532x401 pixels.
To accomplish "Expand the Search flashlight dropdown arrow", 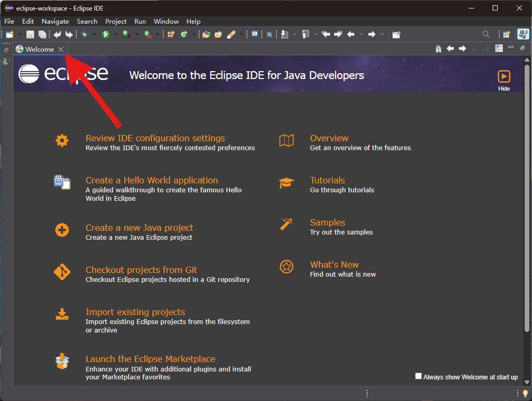I will click(x=241, y=34).
